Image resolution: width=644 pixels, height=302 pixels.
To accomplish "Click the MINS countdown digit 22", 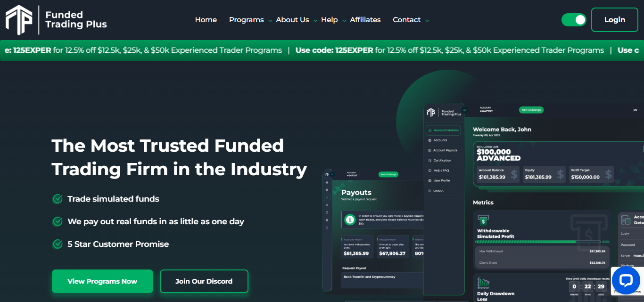I will coord(587,286).
